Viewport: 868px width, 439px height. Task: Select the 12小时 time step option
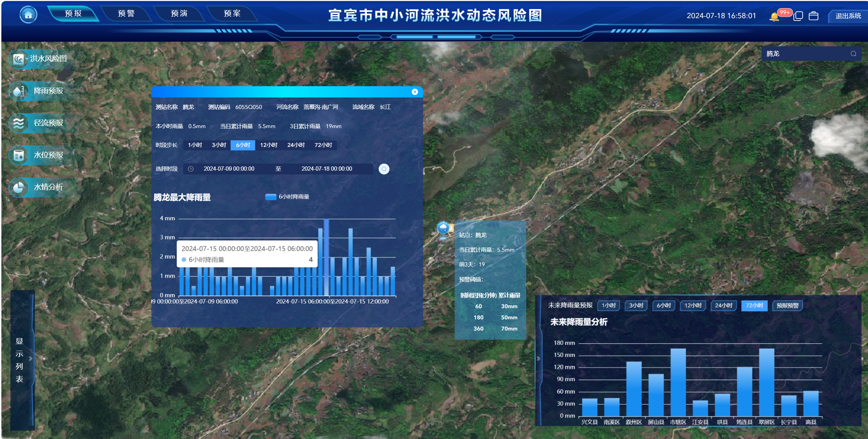(x=269, y=145)
